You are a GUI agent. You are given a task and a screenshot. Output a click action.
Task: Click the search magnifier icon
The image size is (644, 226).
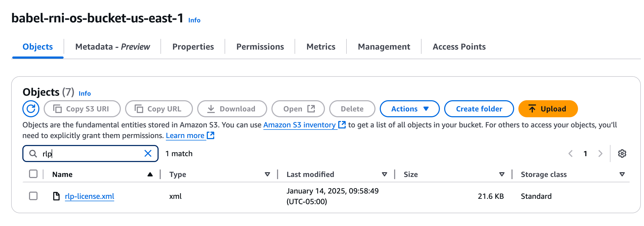(33, 154)
